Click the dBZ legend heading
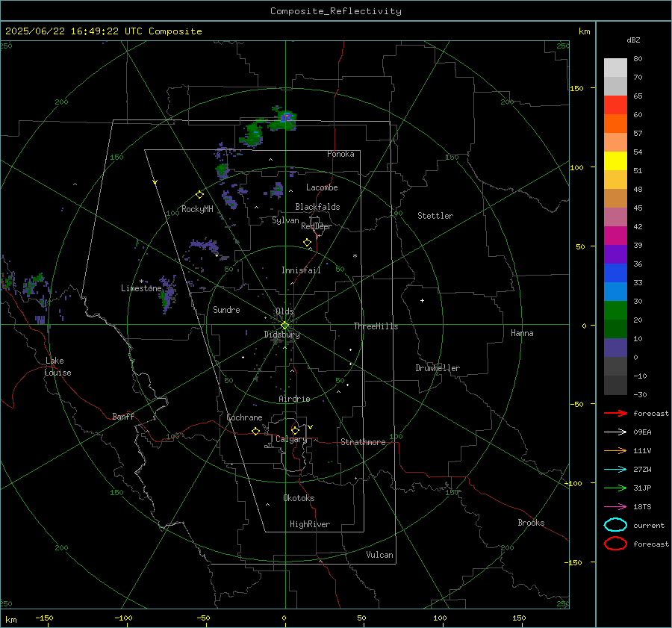This screenshot has width=672, height=628. (x=633, y=40)
